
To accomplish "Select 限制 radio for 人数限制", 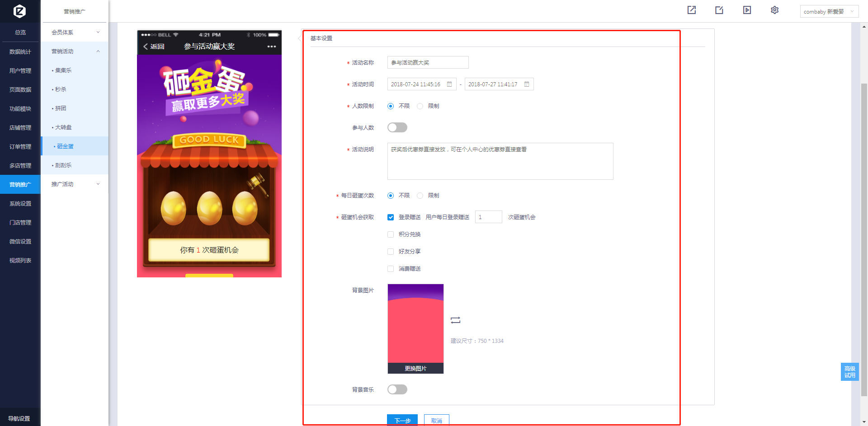I will click(420, 106).
